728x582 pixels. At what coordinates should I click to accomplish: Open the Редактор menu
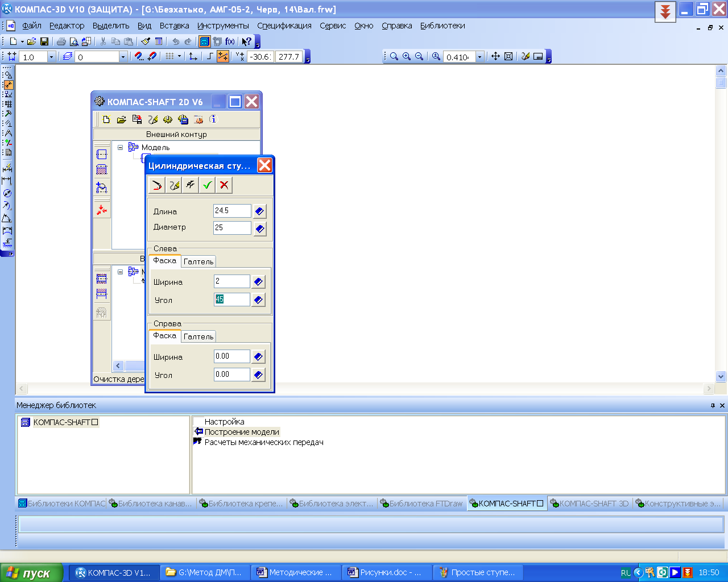pos(67,26)
